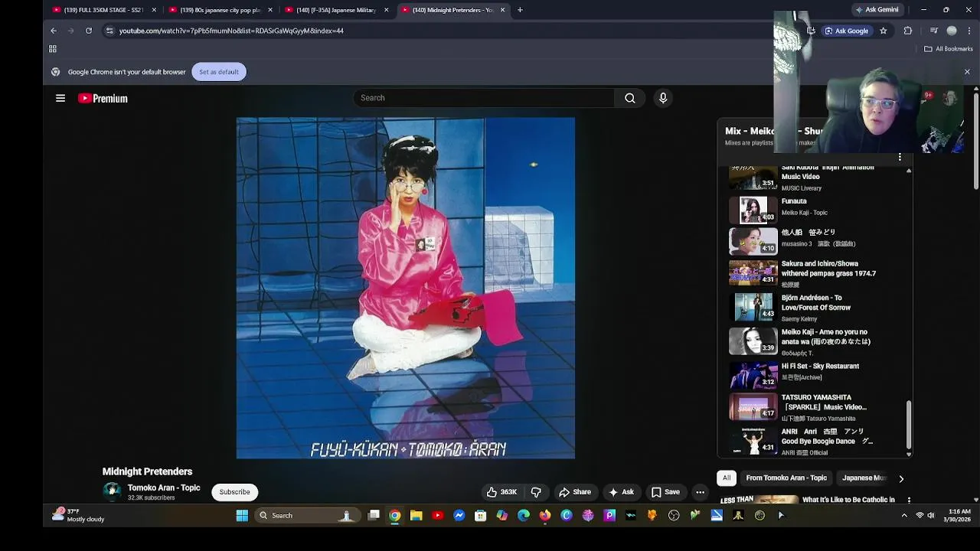This screenshot has width=980, height=551.
Task: Switch to the FULL 35KM STAGE tab
Action: [x=103, y=10]
